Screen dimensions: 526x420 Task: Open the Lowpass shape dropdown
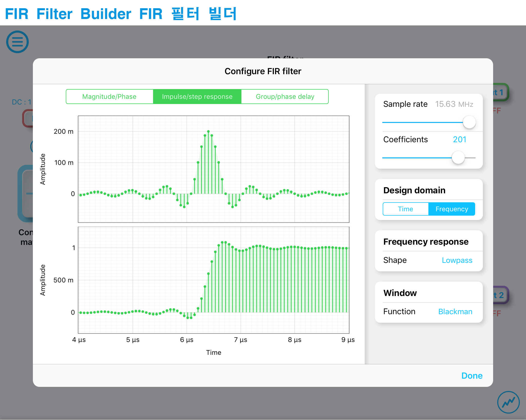pos(457,260)
